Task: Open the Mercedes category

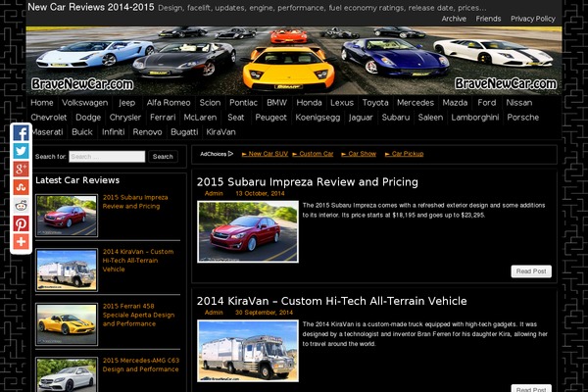Action: (416, 103)
